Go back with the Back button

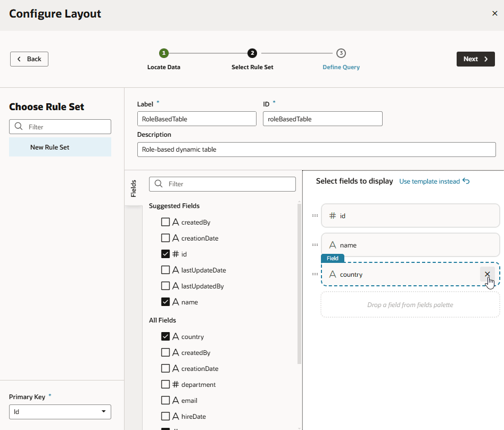pyautogui.click(x=29, y=59)
